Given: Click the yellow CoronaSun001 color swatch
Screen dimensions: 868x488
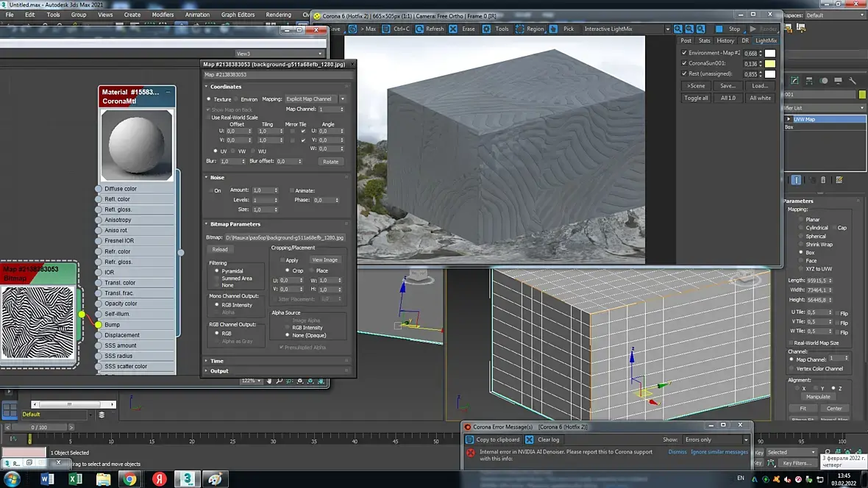Looking at the screenshot, I should 770,63.
